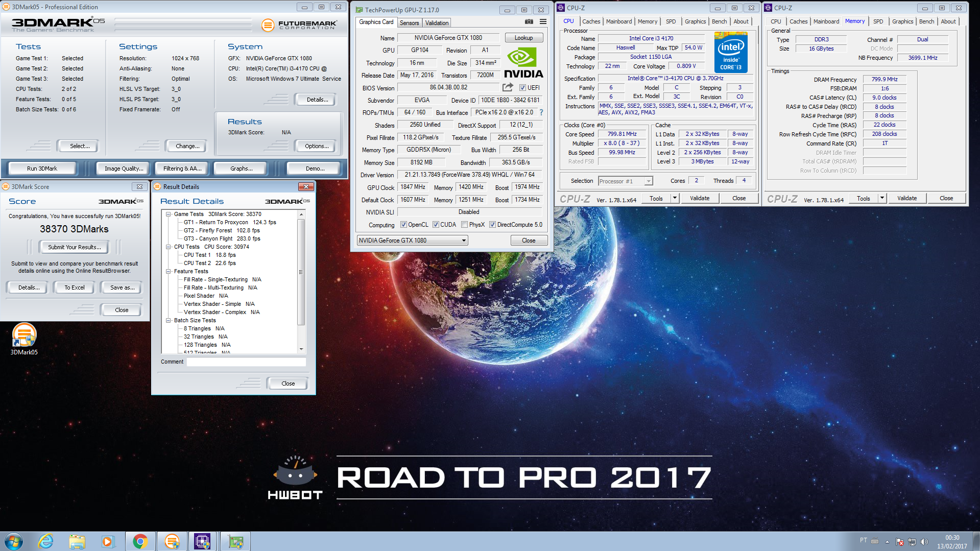This screenshot has height=551, width=980.
Task: Toggle the UEFI checkbox in GPU-Z
Action: (x=522, y=88)
